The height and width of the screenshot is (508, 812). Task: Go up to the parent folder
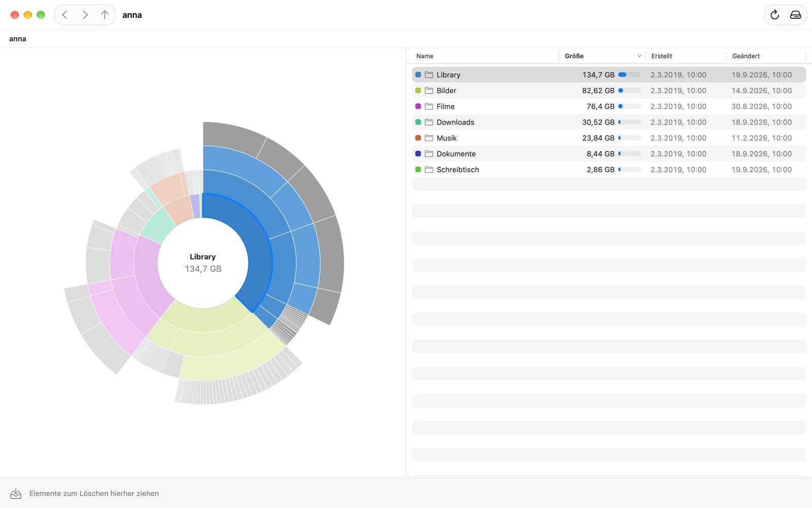click(x=105, y=15)
